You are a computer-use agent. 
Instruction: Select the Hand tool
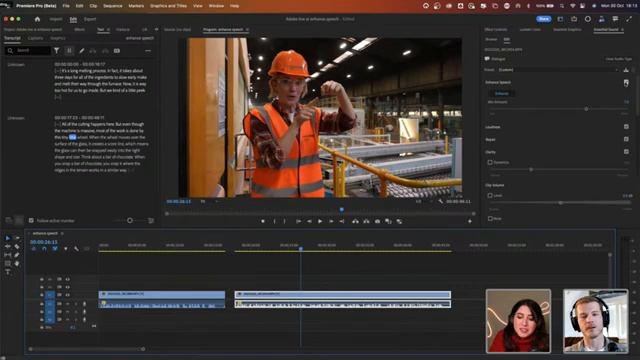pos(17,264)
